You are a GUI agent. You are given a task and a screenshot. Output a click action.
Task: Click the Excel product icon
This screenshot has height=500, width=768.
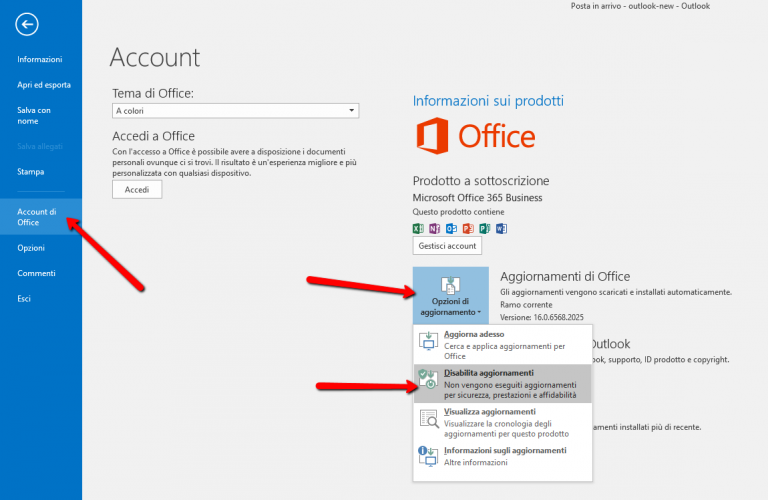pyautogui.click(x=418, y=228)
